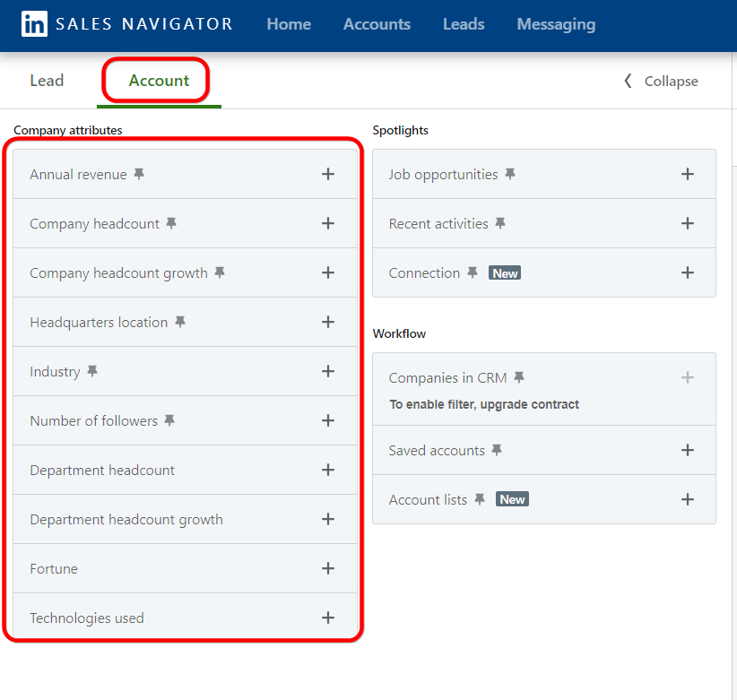Pin the Industry filter
This screenshot has width=737, height=700.
(91, 371)
